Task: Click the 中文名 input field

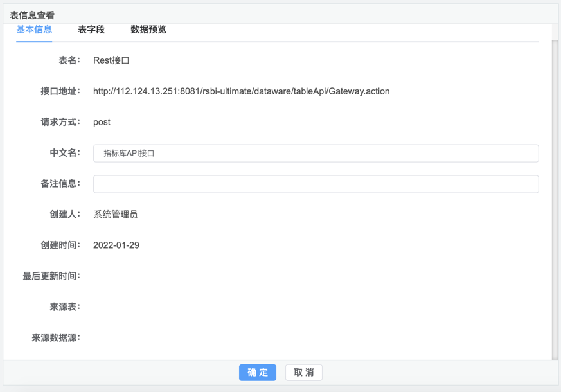Action: tap(316, 153)
